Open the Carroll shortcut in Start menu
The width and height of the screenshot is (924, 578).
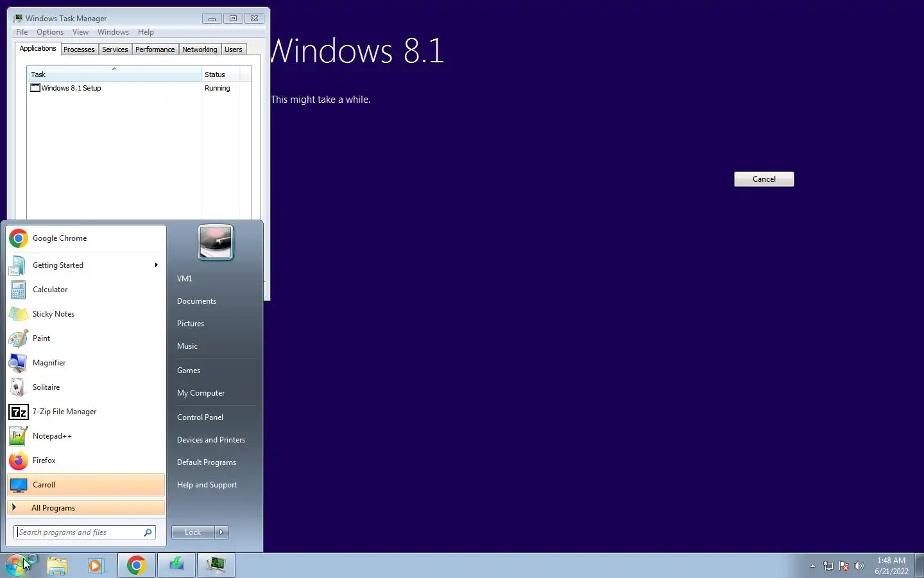(x=86, y=485)
